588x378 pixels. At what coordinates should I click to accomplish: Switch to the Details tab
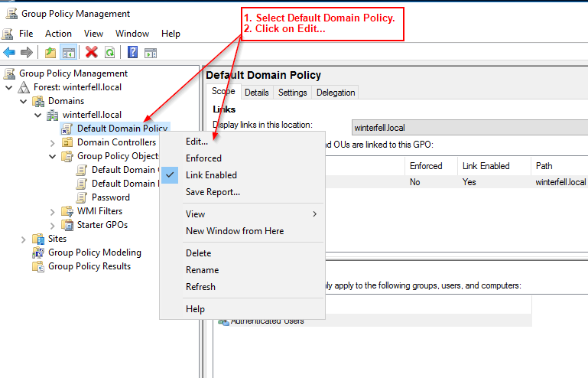pyautogui.click(x=256, y=93)
